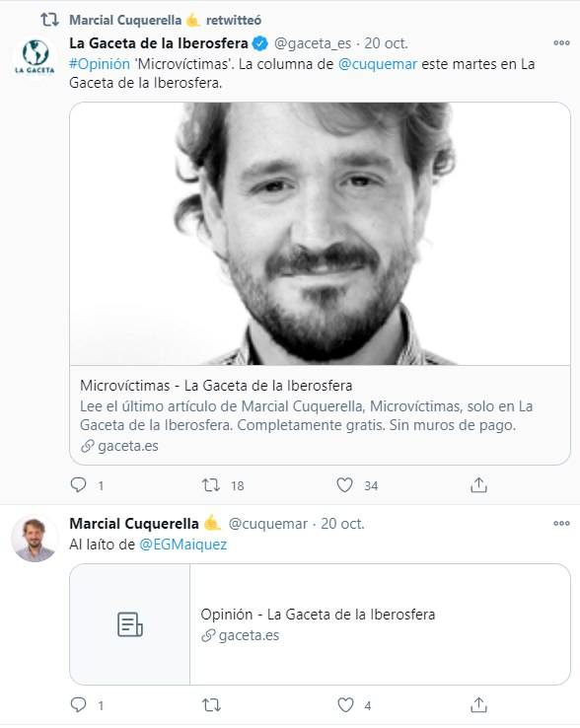Open 'Marcial Cuquerella retwitteó' label
580x728 pixels.
point(165,20)
